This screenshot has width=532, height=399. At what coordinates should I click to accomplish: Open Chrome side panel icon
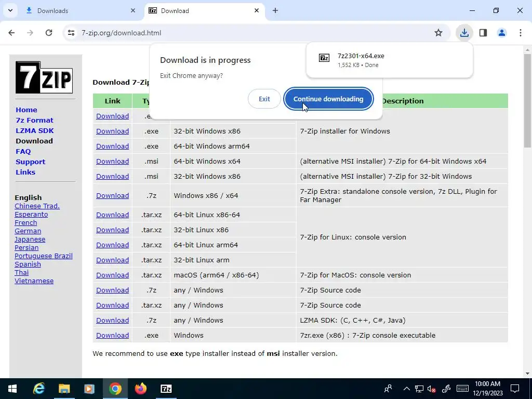coord(483,33)
